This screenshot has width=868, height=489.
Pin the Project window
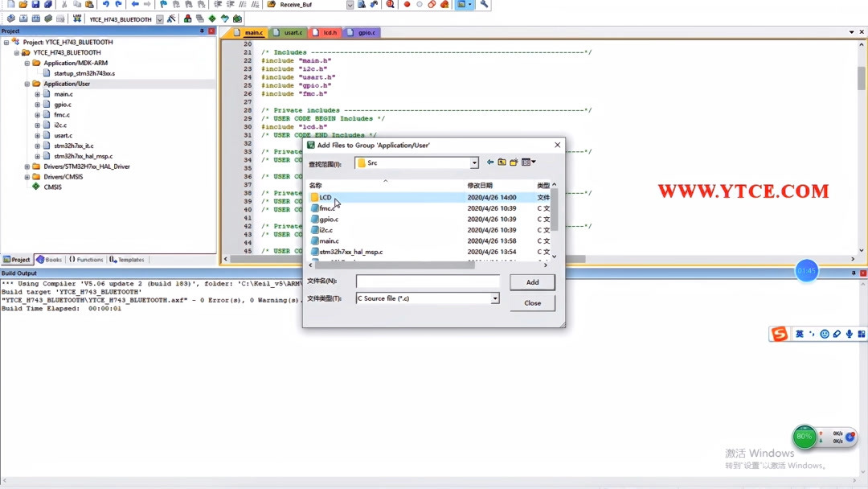(202, 31)
